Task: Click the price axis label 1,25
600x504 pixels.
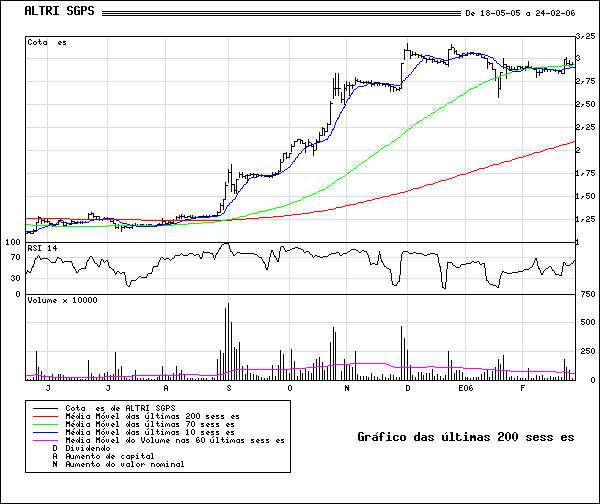Action: click(x=585, y=219)
